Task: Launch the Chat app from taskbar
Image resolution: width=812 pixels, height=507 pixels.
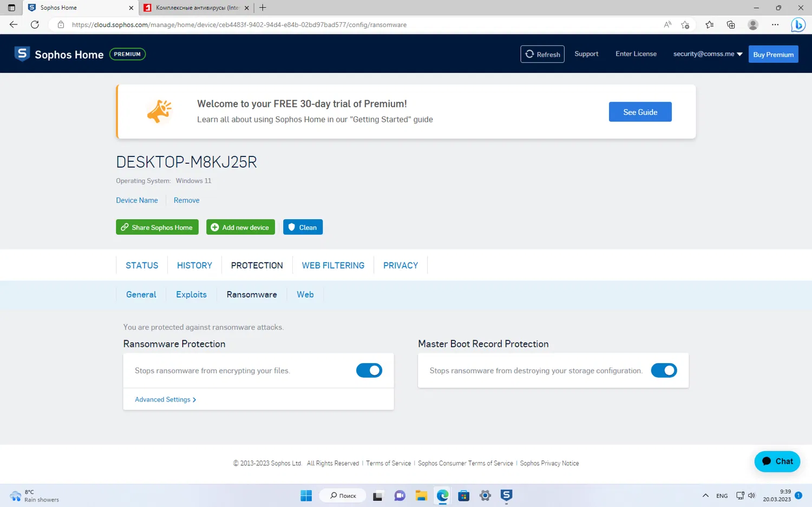Action: (400, 496)
